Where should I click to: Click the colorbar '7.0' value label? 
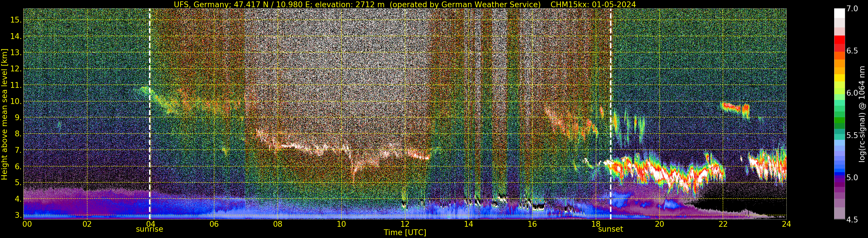(x=852, y=9)
